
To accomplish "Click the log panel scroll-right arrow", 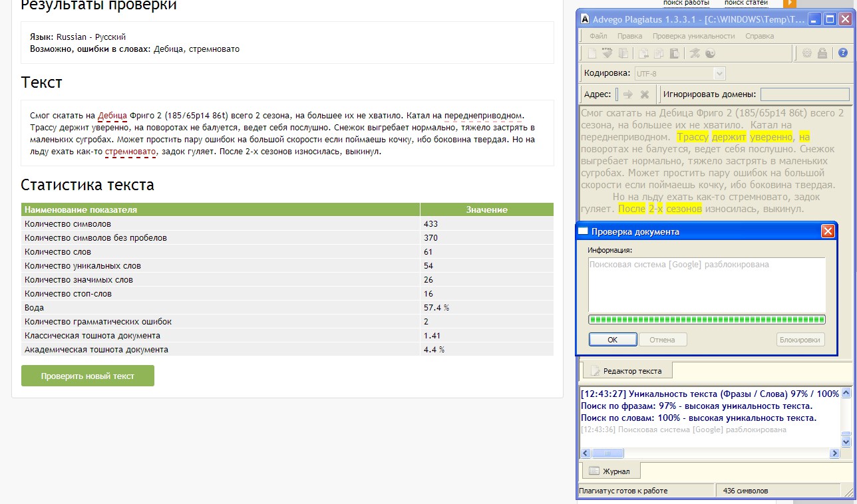I will [x=834, y=453].
